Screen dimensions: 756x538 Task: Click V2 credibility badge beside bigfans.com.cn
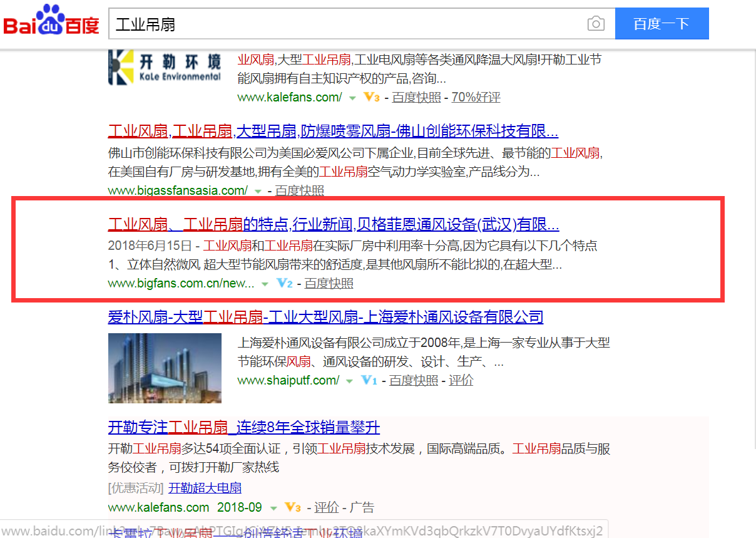click(x=285, y=283)
